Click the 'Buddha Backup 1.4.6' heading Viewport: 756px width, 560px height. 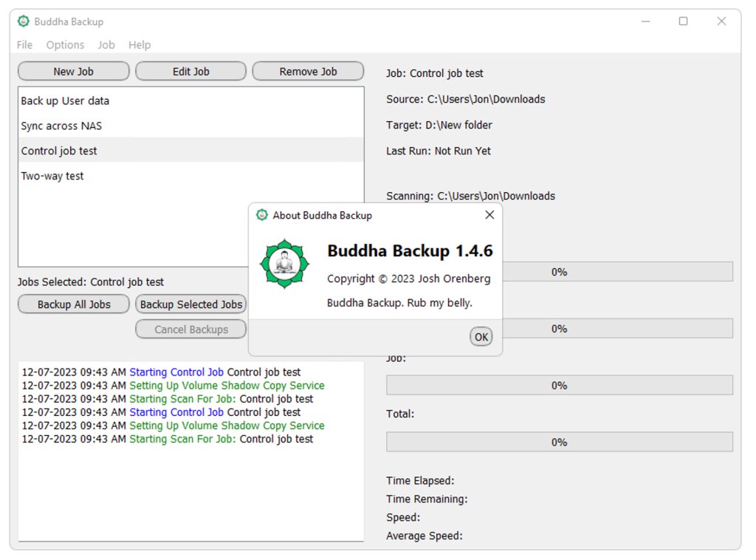coord(410,251)
